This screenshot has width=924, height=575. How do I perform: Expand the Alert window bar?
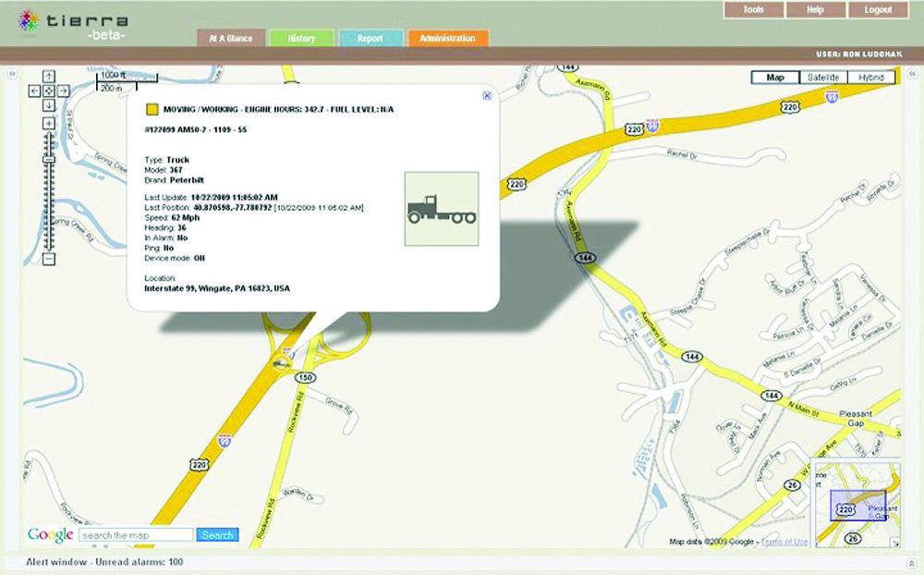click(x=912, y=562)
